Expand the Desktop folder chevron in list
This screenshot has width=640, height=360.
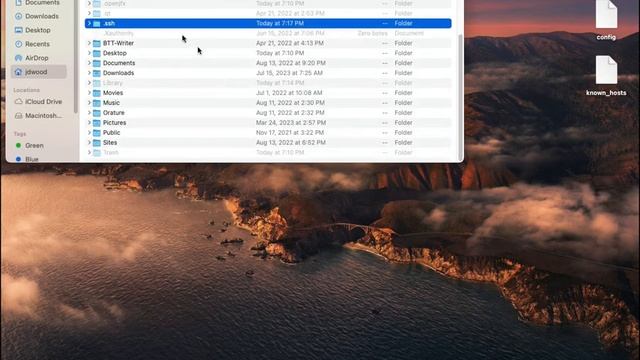[89, 53]
